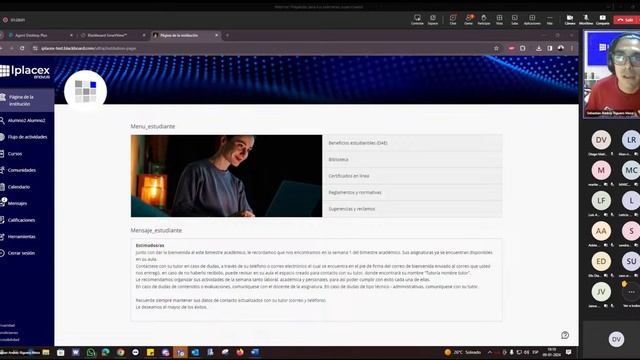This screenshot has height=360, width=640.
Task: Open the browser profile avatar
Action: pyautogui.click(x=561, y=48)
